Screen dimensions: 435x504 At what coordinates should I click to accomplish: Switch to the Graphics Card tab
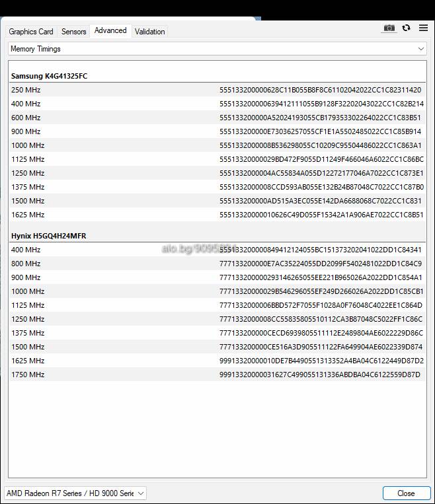(31, 32)
